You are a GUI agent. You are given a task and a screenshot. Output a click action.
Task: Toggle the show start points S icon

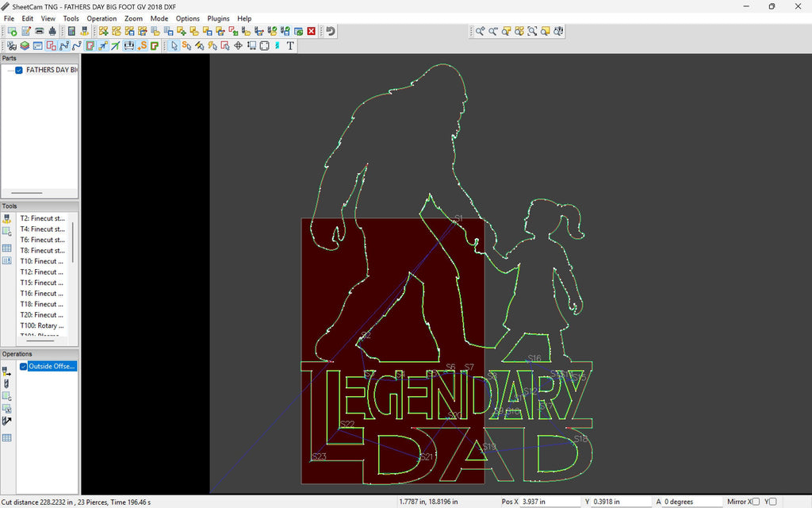(141, 45)
